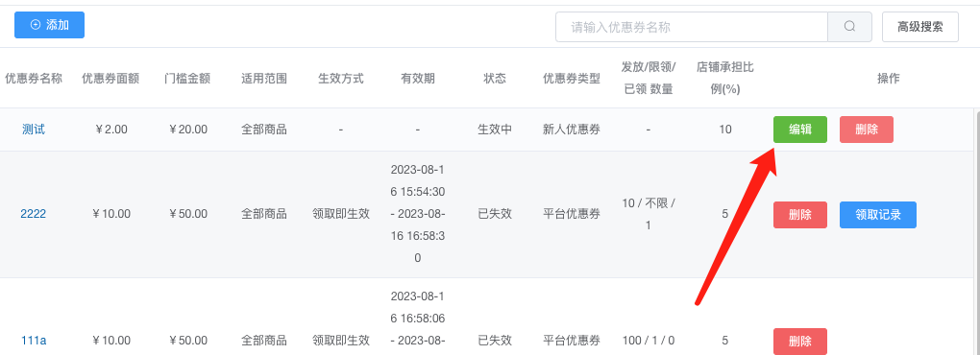This screenshot has width=980, height=355.
Task: Select the 优惠券名称 column header
Action: [x=34, y=79]
